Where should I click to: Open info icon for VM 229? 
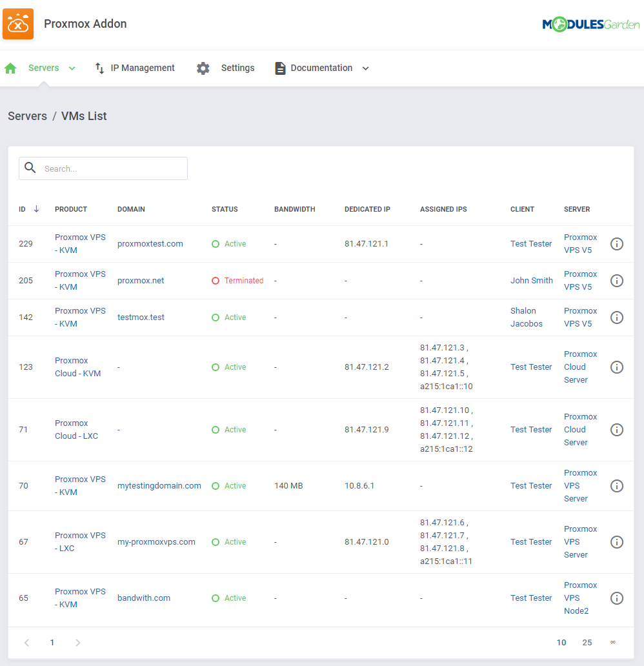click(x=617, y=244)
